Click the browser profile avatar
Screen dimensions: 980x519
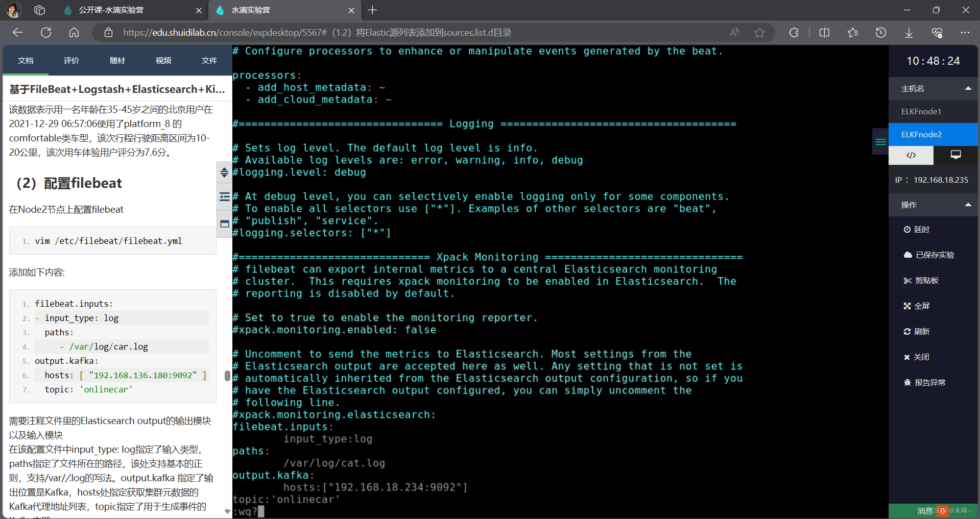[14, 10]
